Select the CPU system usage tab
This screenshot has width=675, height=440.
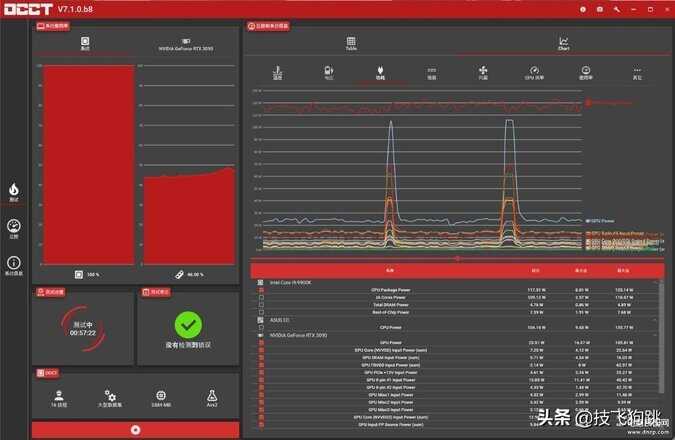[85, 43]
